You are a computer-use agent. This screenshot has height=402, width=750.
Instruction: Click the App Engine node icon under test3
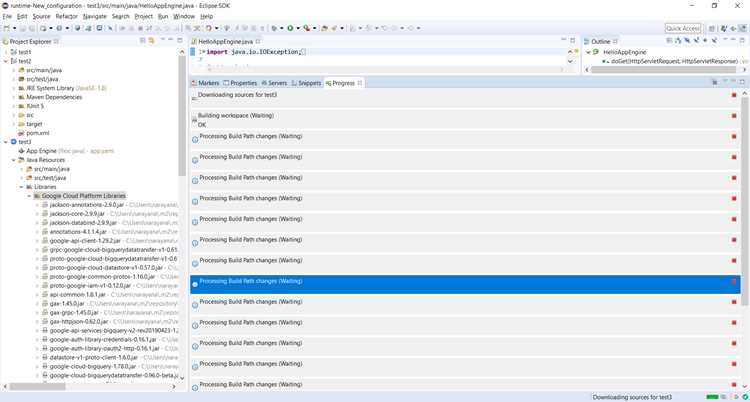21,151
